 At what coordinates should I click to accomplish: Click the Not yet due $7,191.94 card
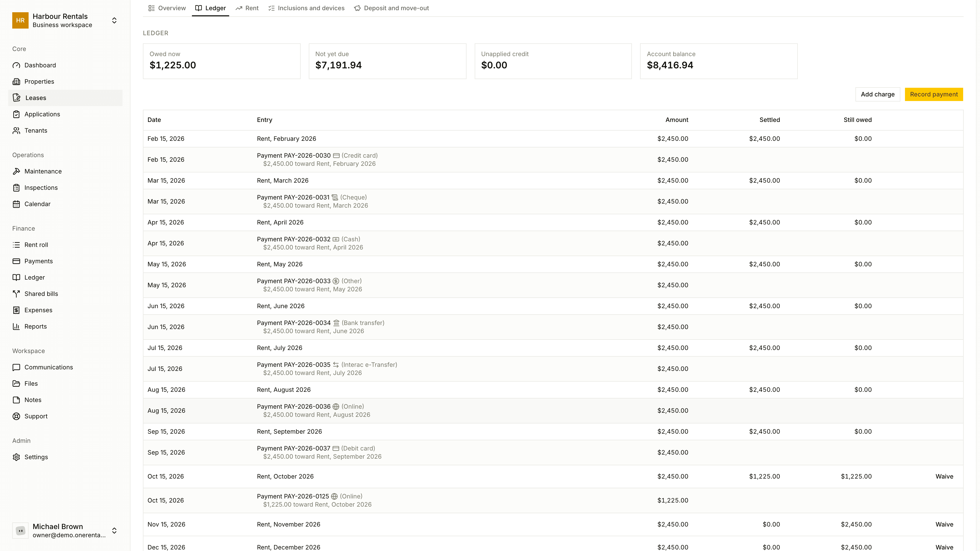pos(387,61)
